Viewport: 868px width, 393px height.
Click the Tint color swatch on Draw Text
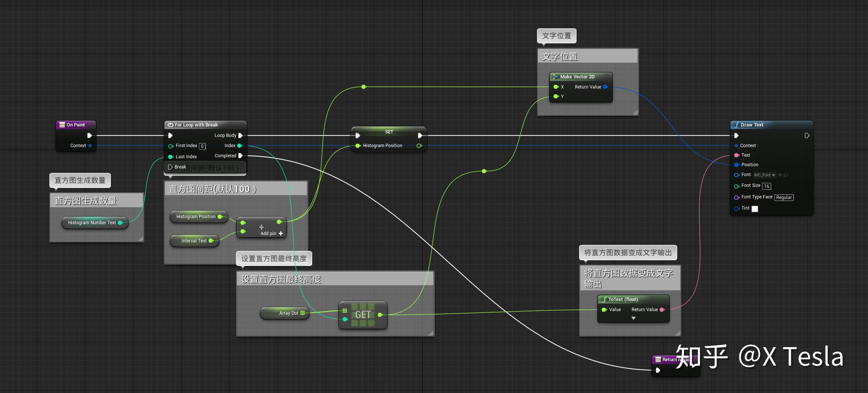click(755, 209)
